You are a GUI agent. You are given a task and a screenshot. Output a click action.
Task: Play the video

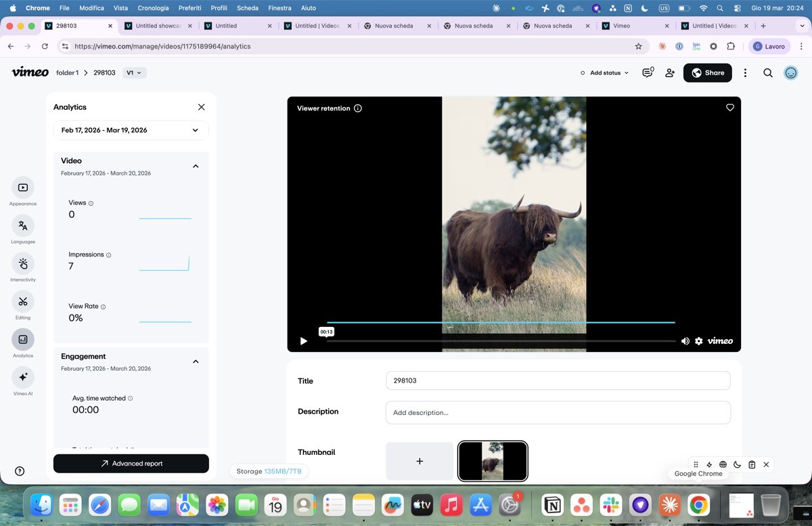(x=303, y=341)
